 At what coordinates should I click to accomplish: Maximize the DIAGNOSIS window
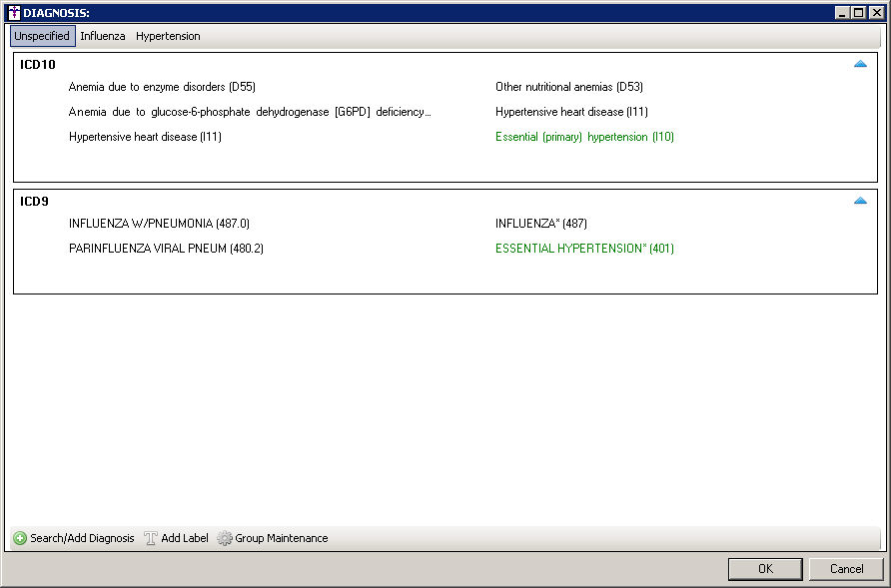[858, 12]
